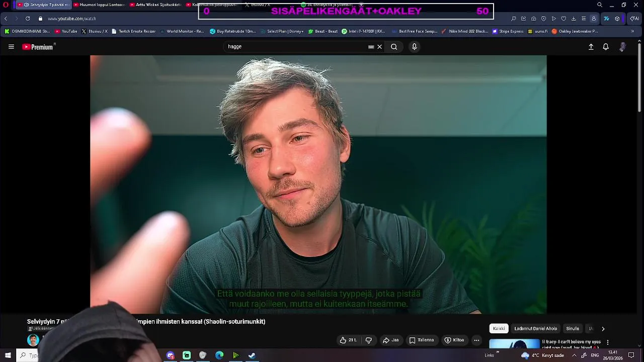Open the YouTube create/upload icon
Image resolution: width=644 pixels, height=362 pixels.
pyautogui.click(x=591, y=47)
